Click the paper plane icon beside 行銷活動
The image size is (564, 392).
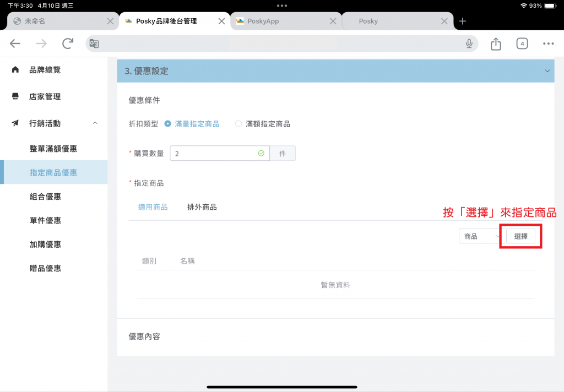tap(15, 123)
